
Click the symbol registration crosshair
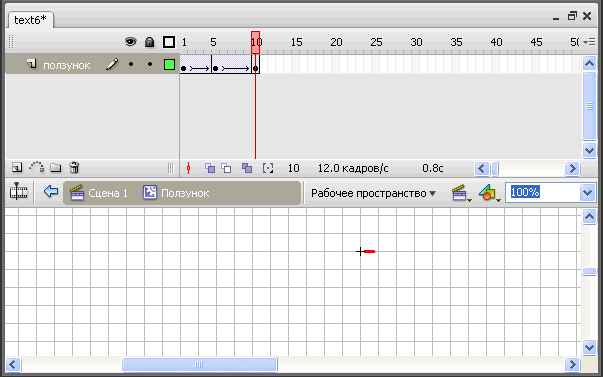(360, 252)
